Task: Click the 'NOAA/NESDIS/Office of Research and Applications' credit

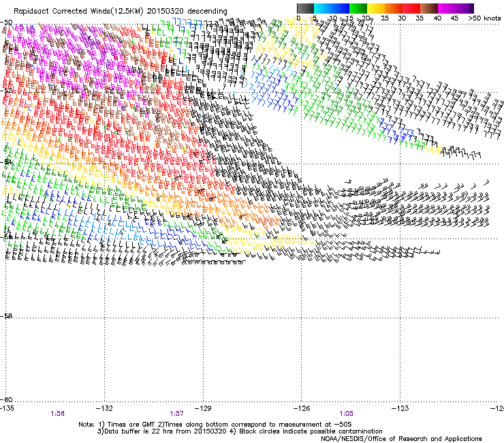Action: point(401,439)
